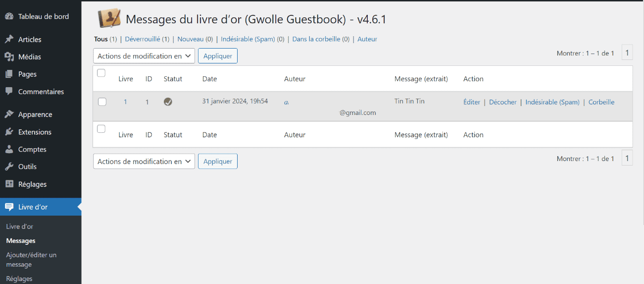This screenshot has width=644, height=284.
Task: Click the Outils wrench icon
Action: pos(9,167)
